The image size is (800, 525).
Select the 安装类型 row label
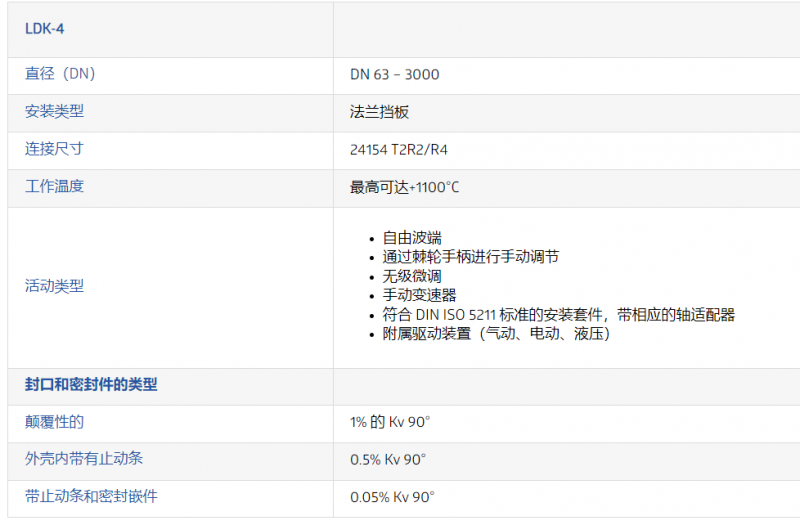click(x=54, y=111)
